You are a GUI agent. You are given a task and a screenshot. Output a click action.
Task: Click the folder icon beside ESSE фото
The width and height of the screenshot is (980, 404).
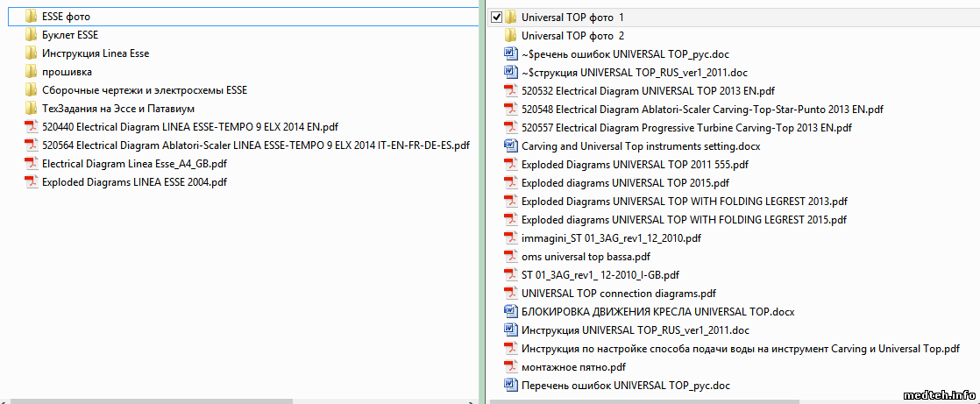click(31, 16)
